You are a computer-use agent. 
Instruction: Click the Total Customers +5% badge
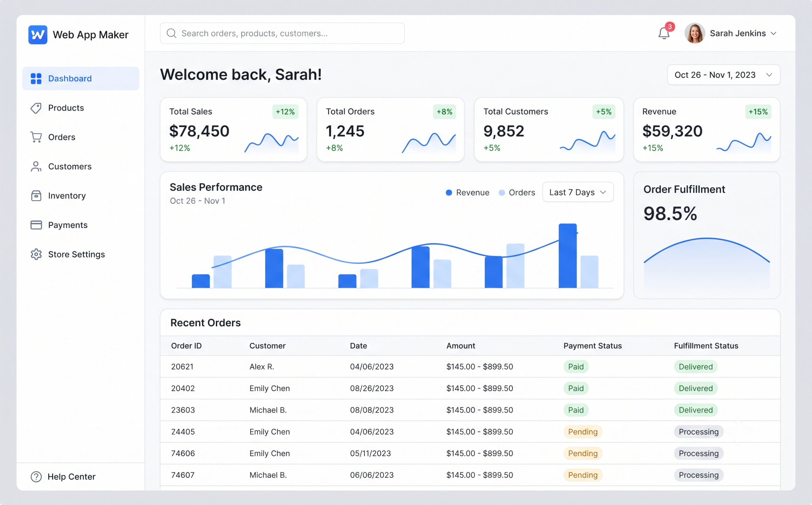[604, 112]
